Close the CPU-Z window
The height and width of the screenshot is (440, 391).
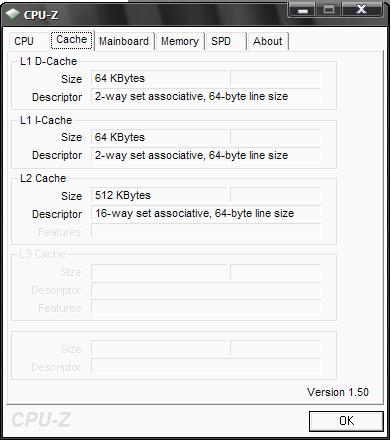[x=362, y=10]
